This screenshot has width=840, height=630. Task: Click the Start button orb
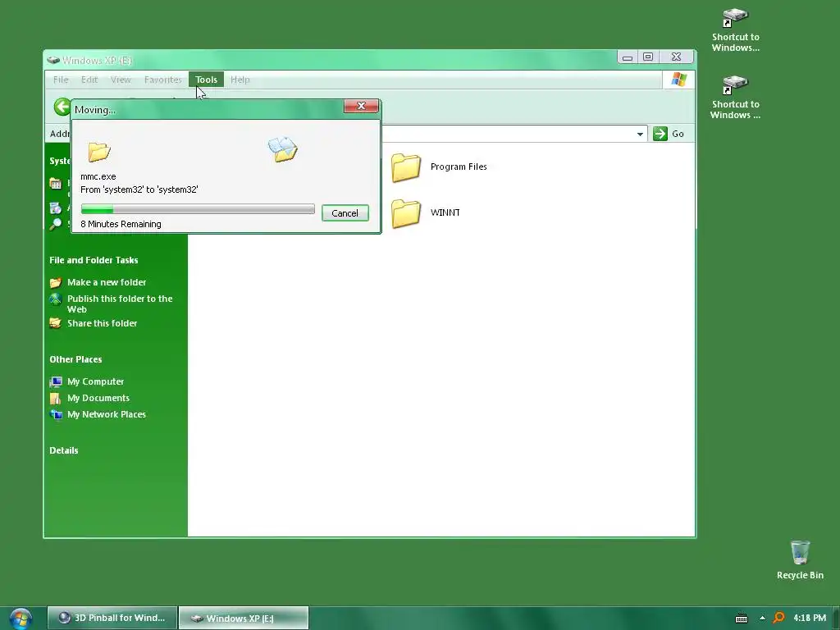click(x=21, y=619)
